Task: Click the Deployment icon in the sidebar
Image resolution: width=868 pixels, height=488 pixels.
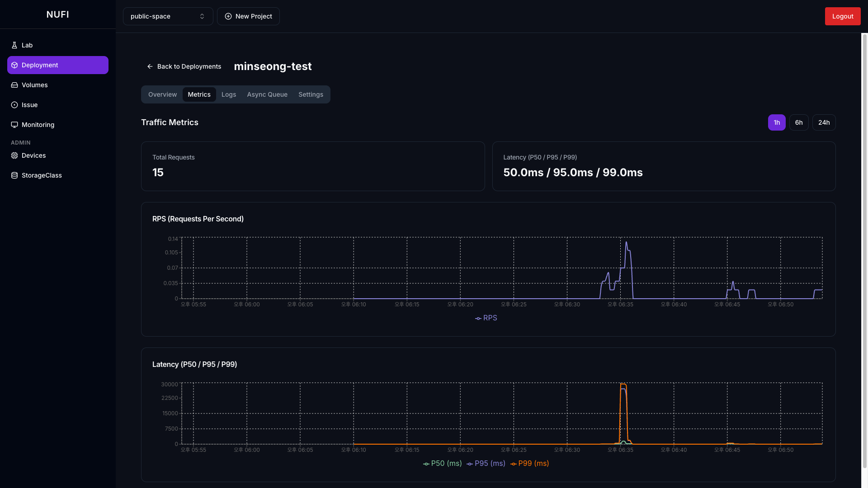Action: [14, 65]
